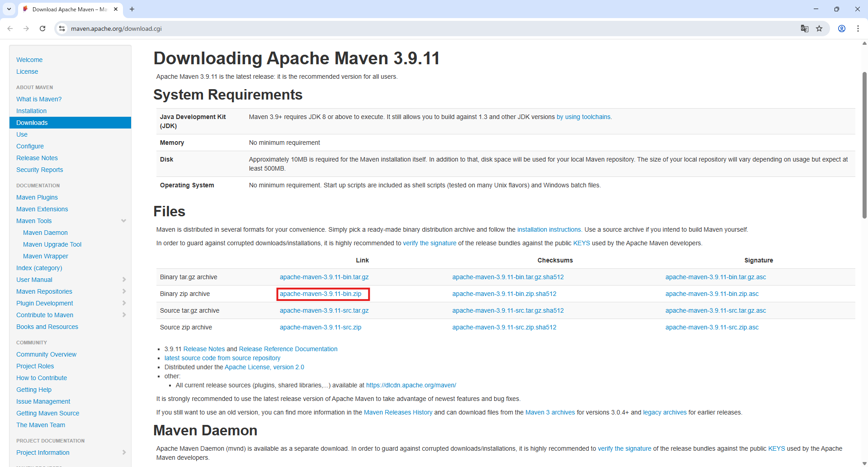Collapse the Maven Tools sidebar section
Screen dimensions: 868x467
pyautogui.click(x=124, y=221)
